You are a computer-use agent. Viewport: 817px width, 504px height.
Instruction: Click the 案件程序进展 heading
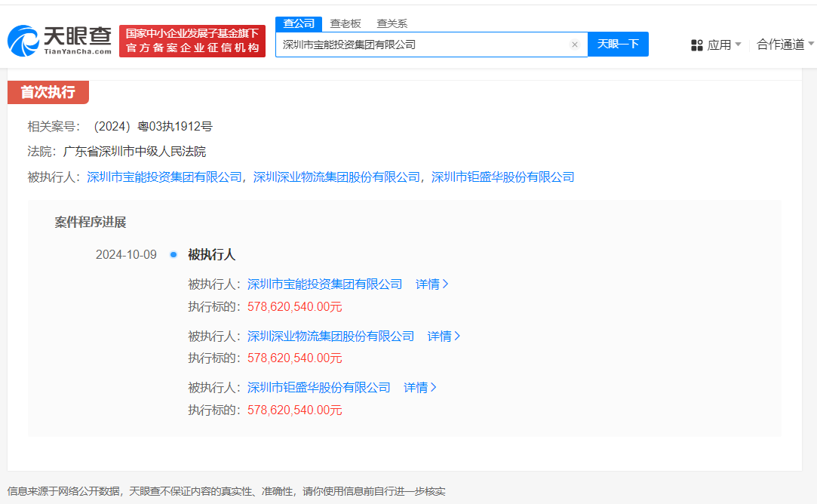91,223
